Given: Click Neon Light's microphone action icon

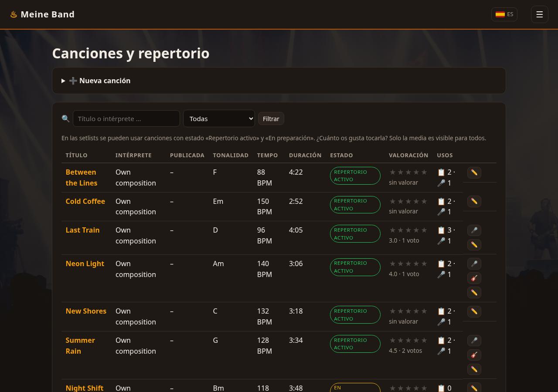Looking at the screenshot, I should click(x=474, y=264).
